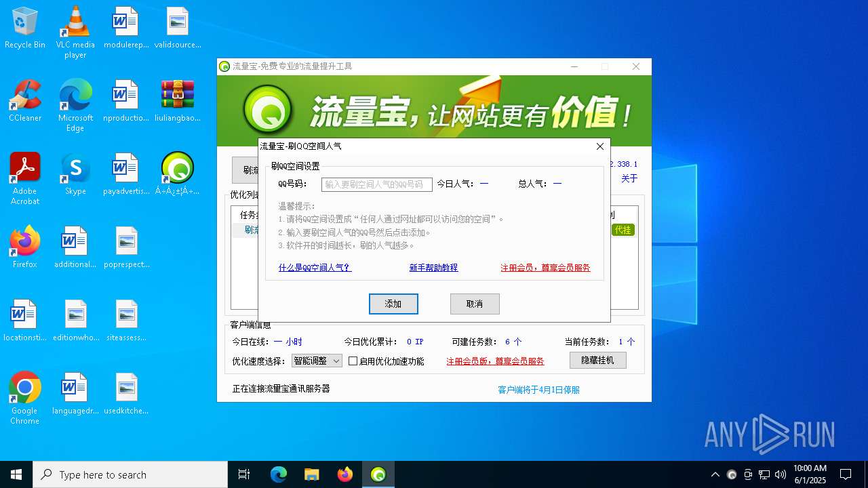The width and height of the screenshot is (868, 488).
Task: Click the 取消 button in dialog
Action: pos(475,304)
